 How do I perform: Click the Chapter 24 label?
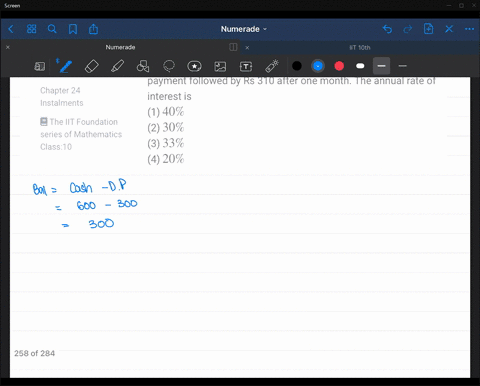pyautogui.click(x=60, y=90)
